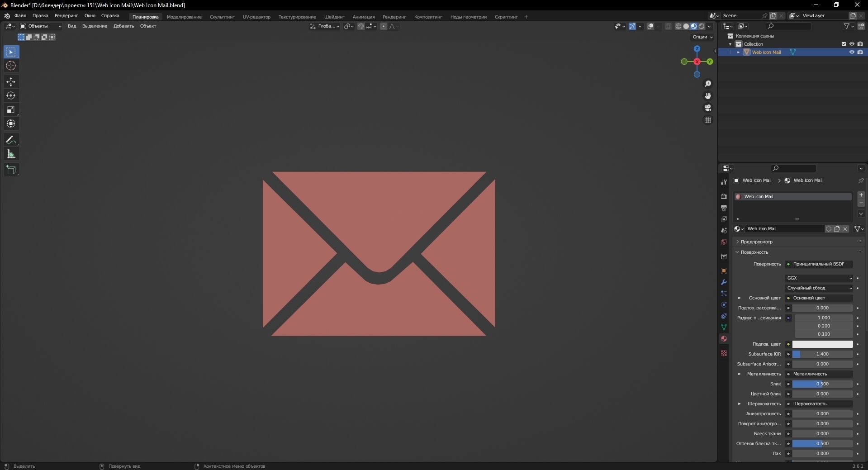Open the Scene properties tab
868x470 pixels.
pyautogui.click(x=724, y=230)
